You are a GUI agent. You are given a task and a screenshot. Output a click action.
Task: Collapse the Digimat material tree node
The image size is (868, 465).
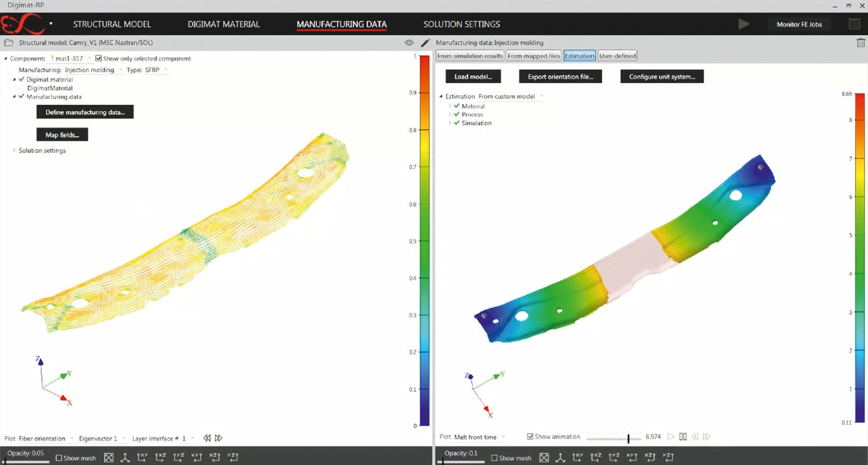[14, 79]
